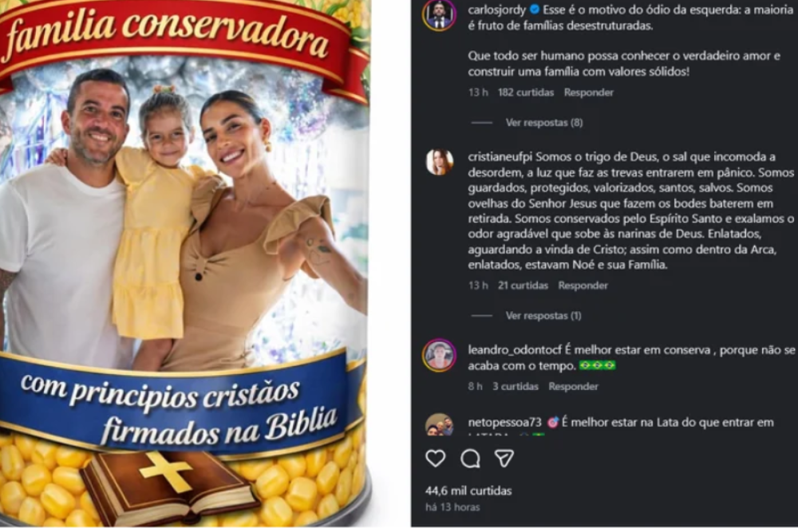Reply to leandro_odontocf comment via Responder

573,387
